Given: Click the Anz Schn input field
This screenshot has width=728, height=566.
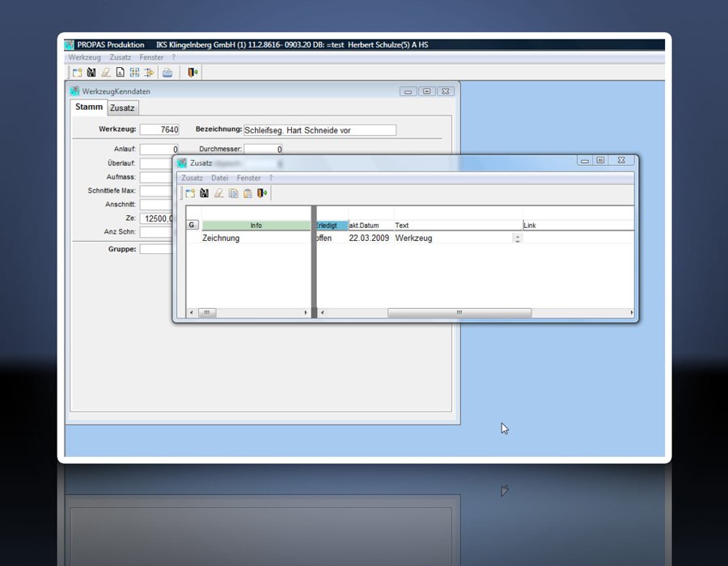Looking at the screenshot, I should point(156,231).
